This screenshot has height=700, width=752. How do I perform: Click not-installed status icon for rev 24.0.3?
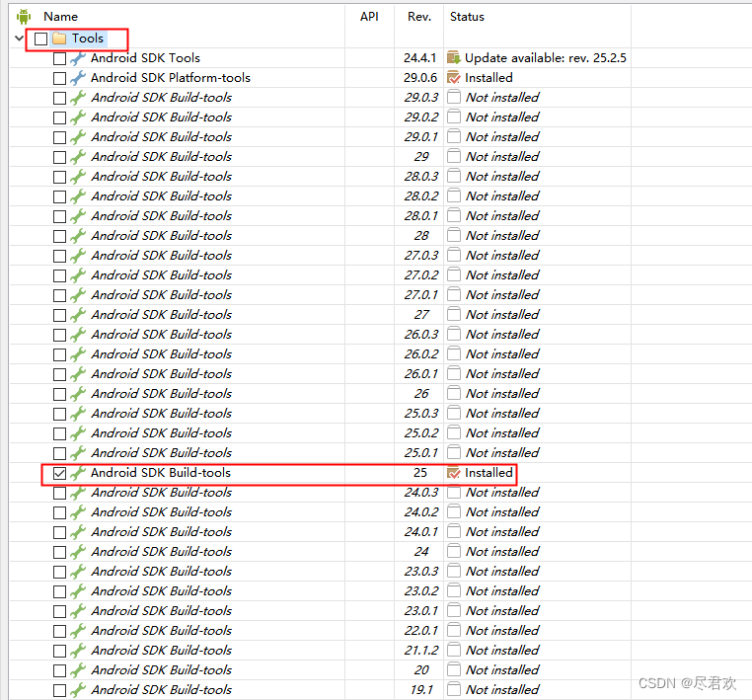coord(453,493)
